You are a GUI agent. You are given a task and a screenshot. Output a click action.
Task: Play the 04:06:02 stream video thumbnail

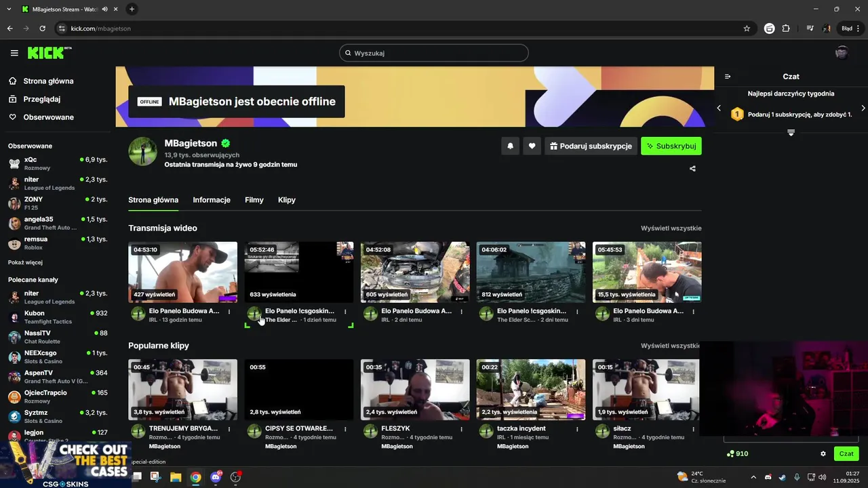pyautogui.click(x=531, y=272)
